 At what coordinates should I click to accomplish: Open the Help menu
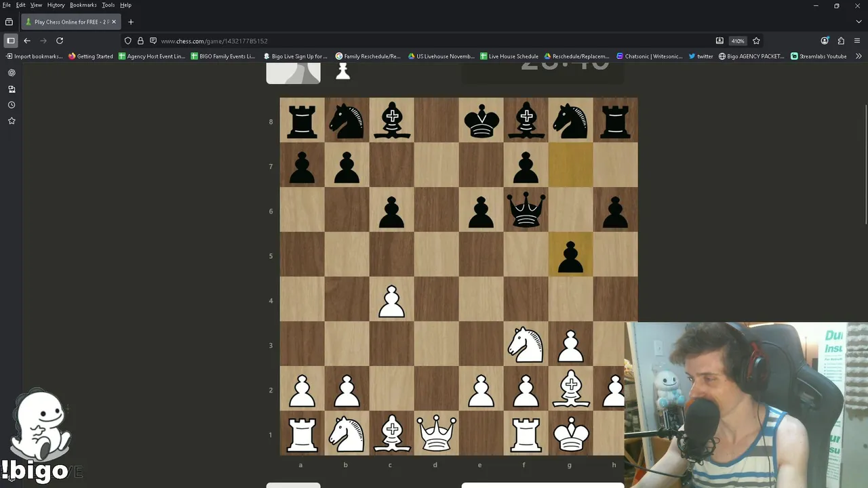(x=125, y=5)
